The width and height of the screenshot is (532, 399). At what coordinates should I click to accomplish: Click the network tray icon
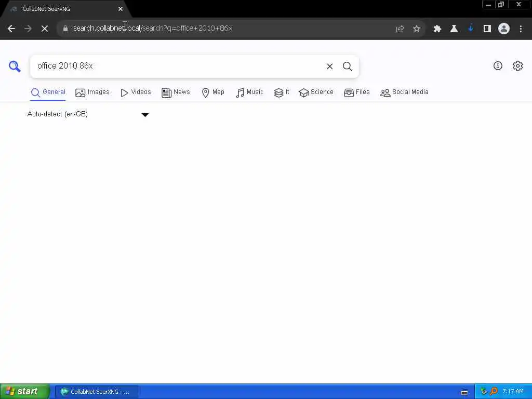[x=484, y=392]
